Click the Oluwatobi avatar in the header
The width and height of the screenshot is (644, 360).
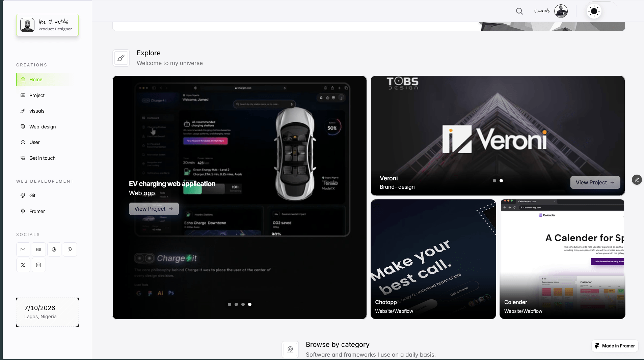point(561,11)
